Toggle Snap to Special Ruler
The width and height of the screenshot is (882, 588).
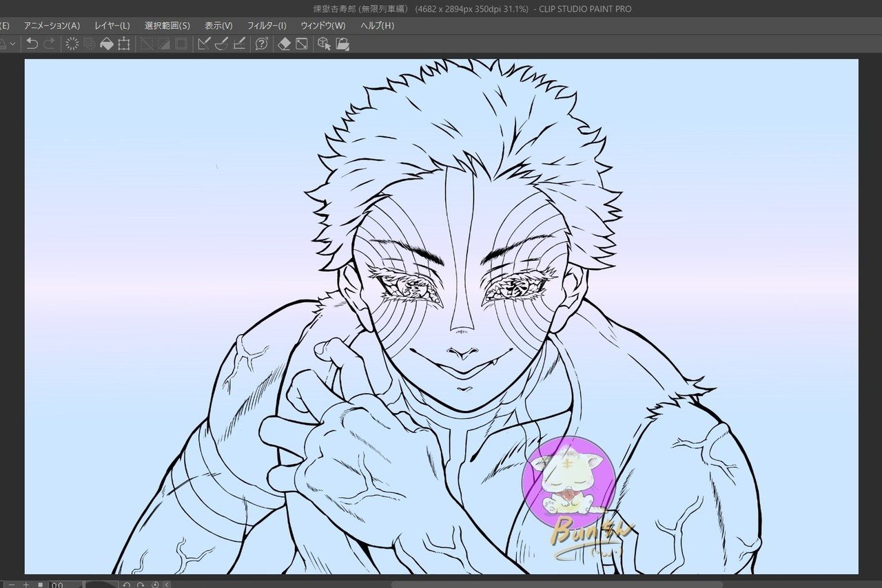(221, 44)
